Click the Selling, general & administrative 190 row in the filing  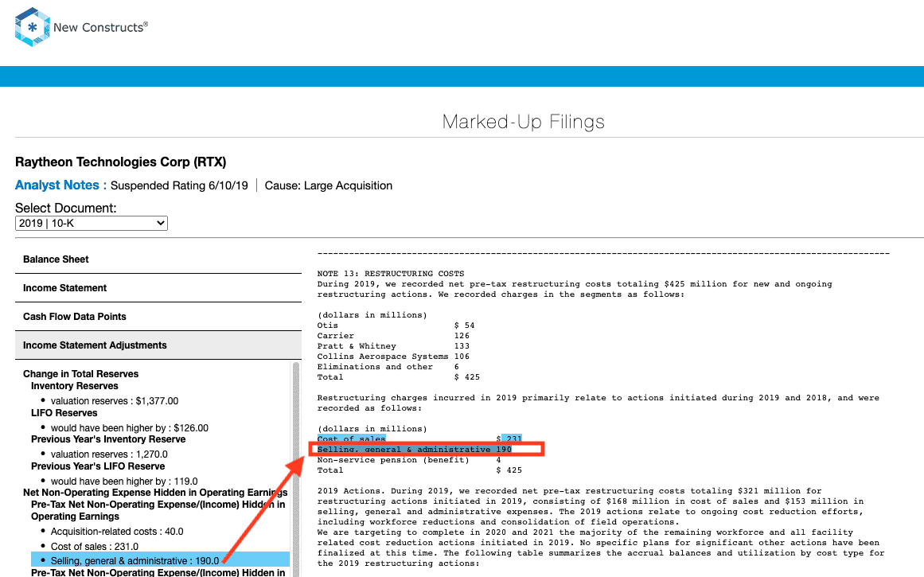415,450
